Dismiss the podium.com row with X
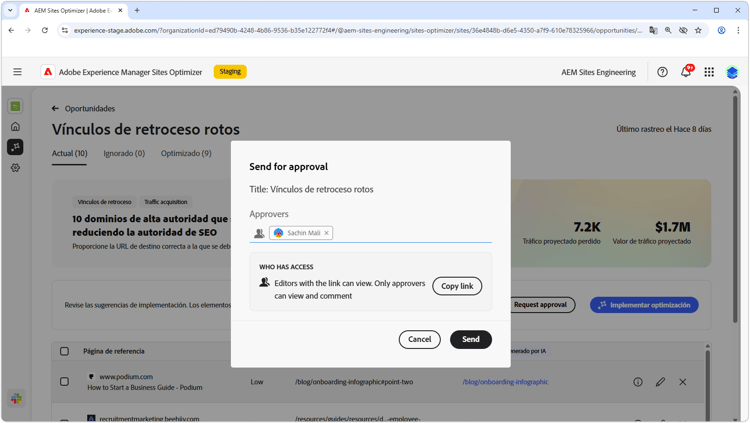Viewport: 750px width, 423px height. (x=683, y=382)
